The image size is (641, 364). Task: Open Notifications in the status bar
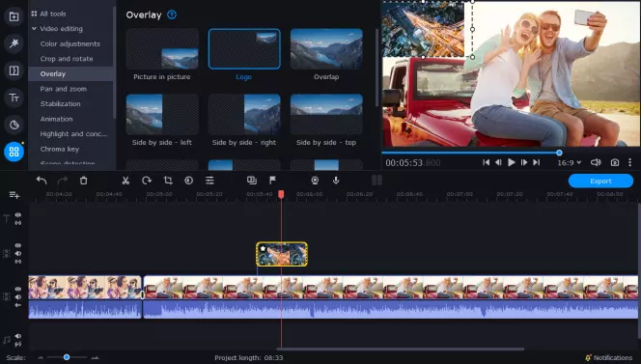point(609,358)
